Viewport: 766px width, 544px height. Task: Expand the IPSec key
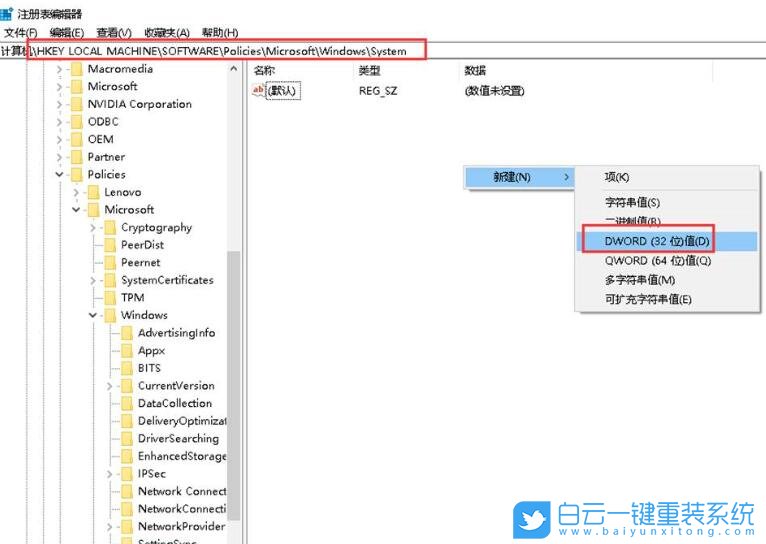(109, 474)
